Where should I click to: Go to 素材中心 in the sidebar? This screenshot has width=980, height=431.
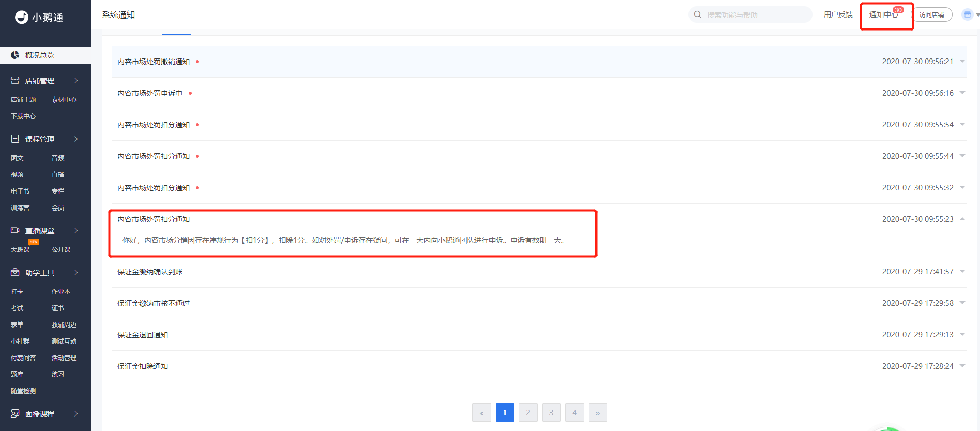64,100
